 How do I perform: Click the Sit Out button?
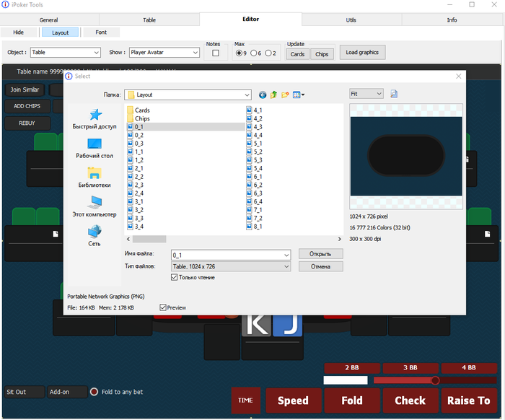coord(25,392)
